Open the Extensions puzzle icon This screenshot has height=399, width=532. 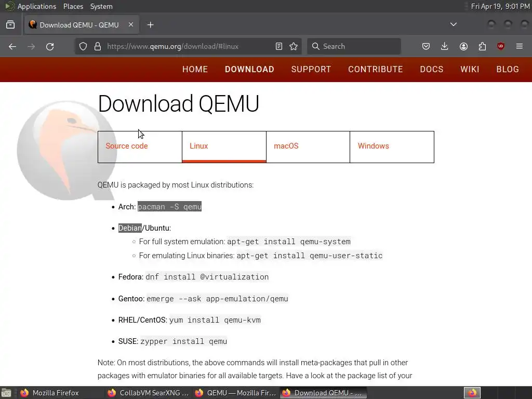(x=482, y=46)
